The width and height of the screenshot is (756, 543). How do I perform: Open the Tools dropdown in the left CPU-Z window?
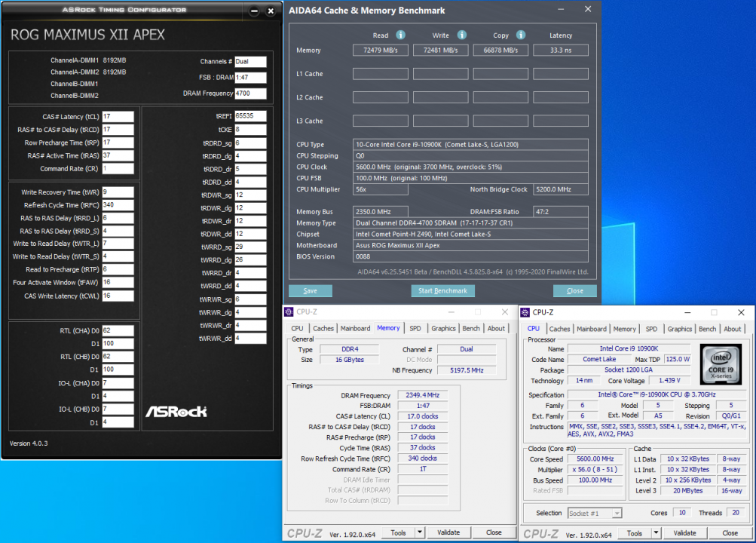[403, 532]
